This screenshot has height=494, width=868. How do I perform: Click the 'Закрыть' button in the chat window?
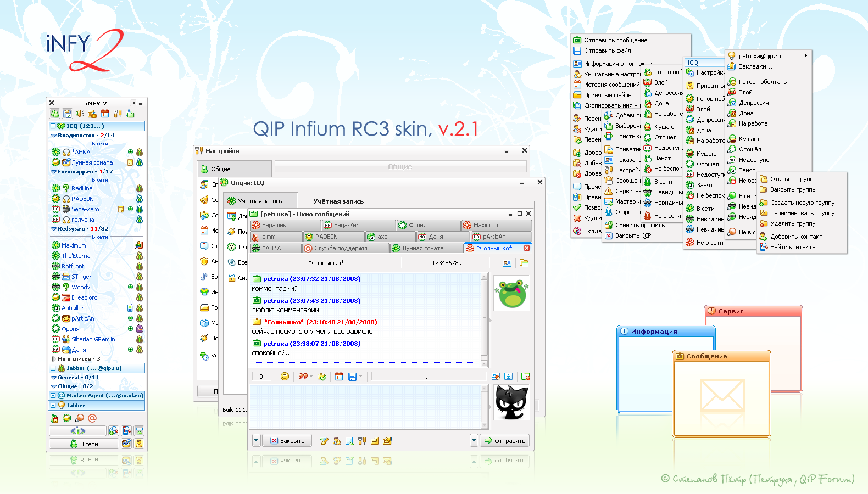click(287, 441)
